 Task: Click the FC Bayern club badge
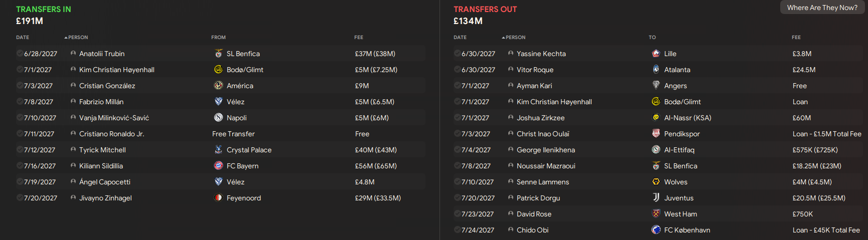[x=218, y=165]
